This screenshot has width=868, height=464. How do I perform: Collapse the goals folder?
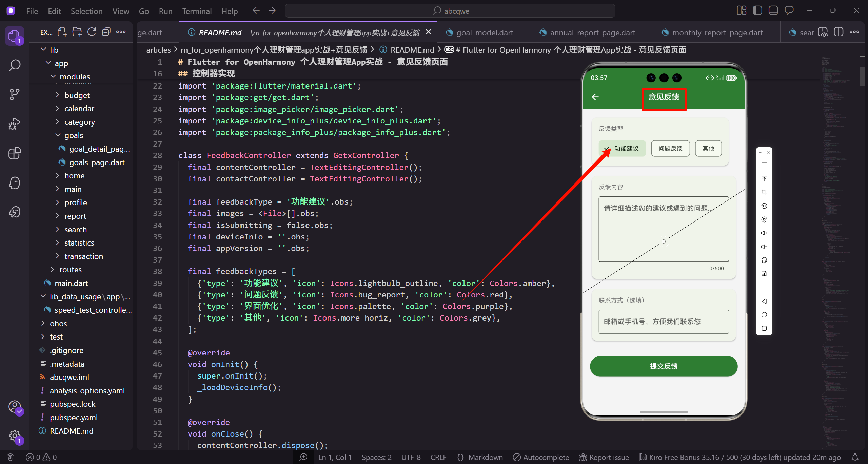[x=74, y=135]
